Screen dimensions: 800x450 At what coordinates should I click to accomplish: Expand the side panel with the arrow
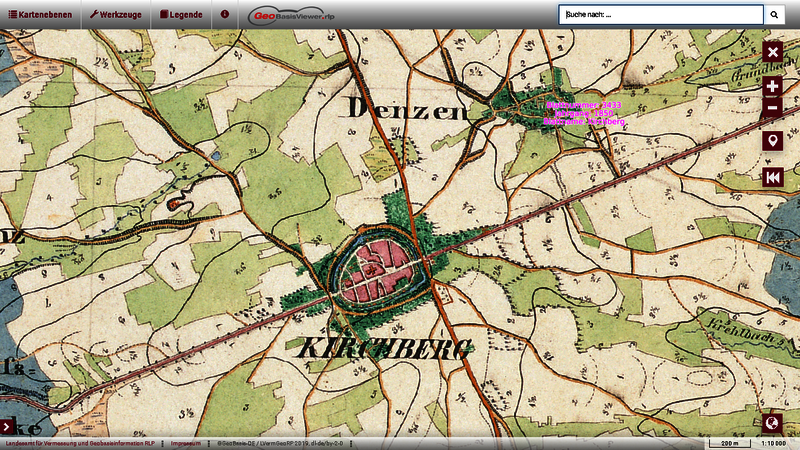(x=6, y=427)
